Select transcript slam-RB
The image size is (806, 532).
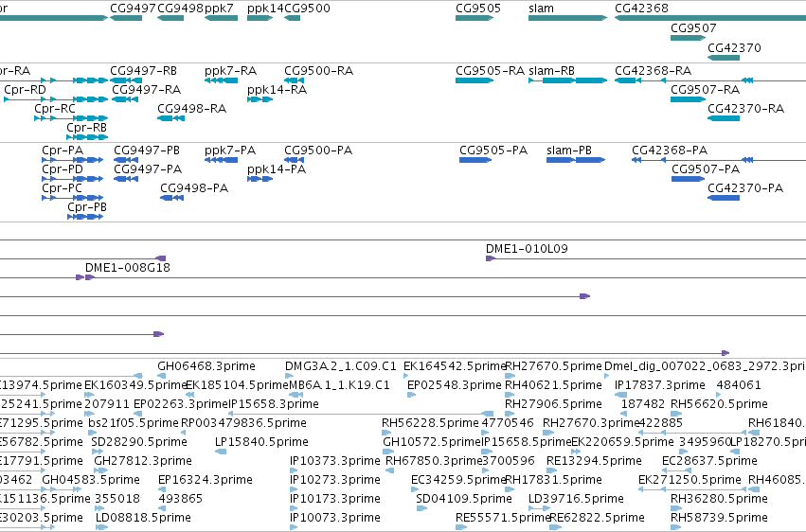coord(551,71)
